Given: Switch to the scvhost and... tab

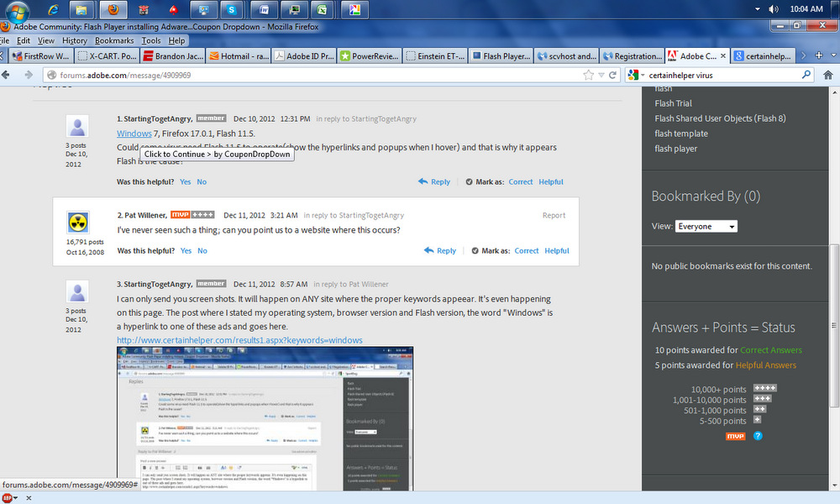Looking at the screenshot, I should pos(567,55).
